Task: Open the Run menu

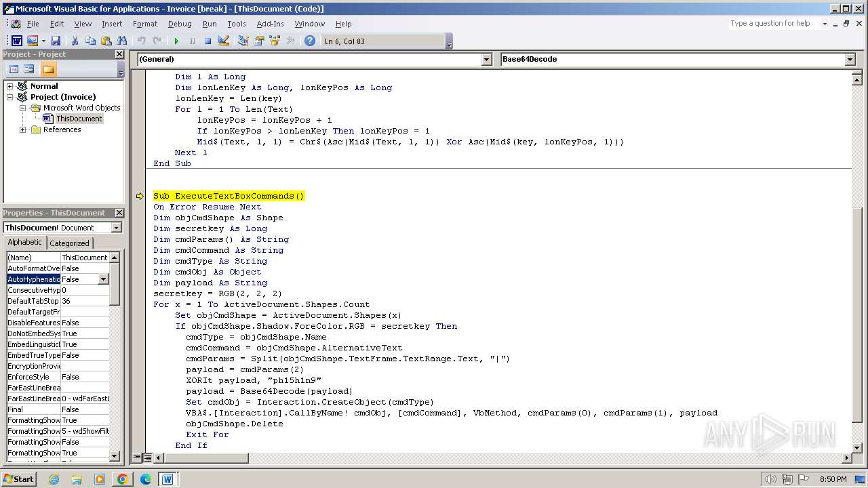Action: [210, 24]
